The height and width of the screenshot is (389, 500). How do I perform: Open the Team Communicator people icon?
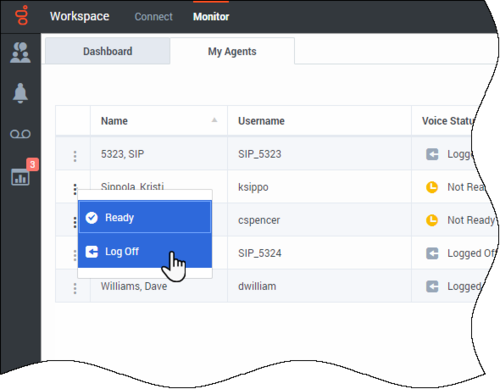[x=20, y=53]
